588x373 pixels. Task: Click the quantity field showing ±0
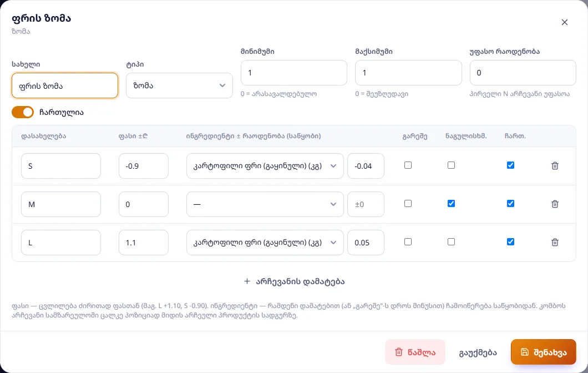(x=366, y=204)
